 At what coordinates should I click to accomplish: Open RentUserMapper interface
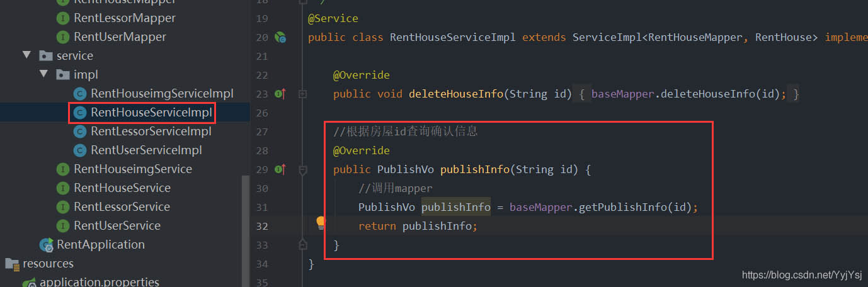click(x=120, y=37)
